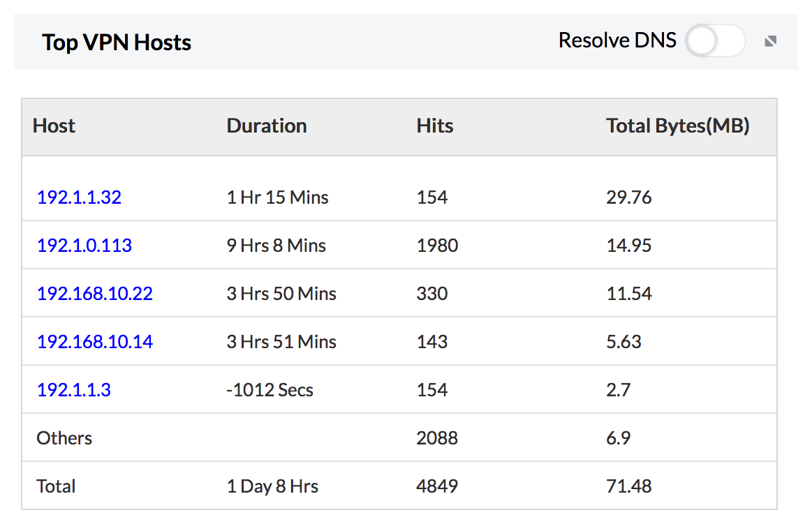Open host 192.1.1.32 details
The image size is (812, 531).
pyautogui.click(x=79, y=197)
